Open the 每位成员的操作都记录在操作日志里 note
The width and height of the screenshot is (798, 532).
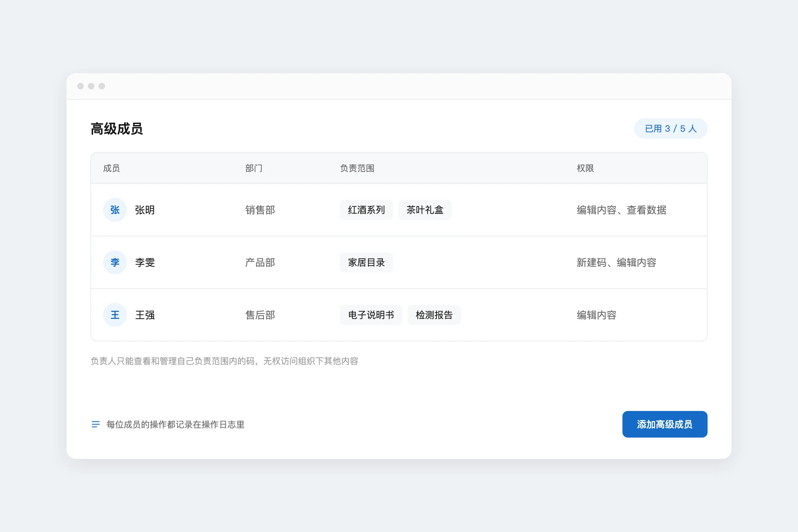pyautogui.click(x=176, y=425)
